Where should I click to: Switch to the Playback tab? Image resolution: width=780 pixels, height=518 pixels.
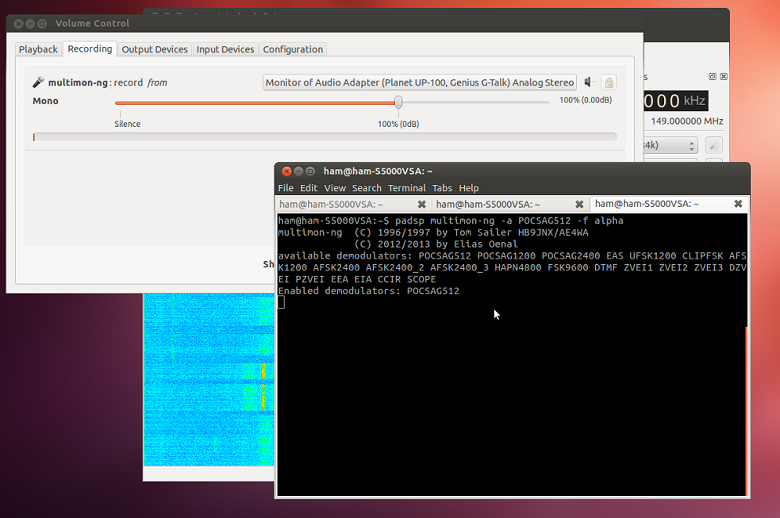[x=38, y=49]
